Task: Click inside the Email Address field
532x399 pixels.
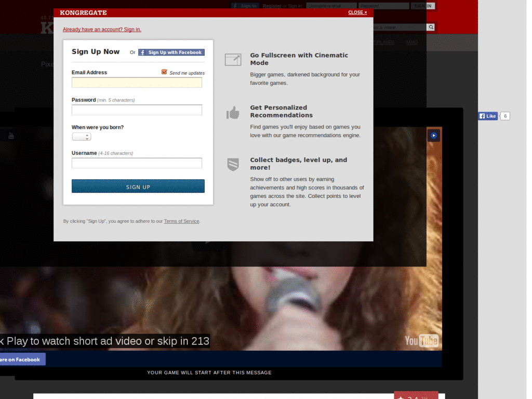Action: tap(137, 82)
